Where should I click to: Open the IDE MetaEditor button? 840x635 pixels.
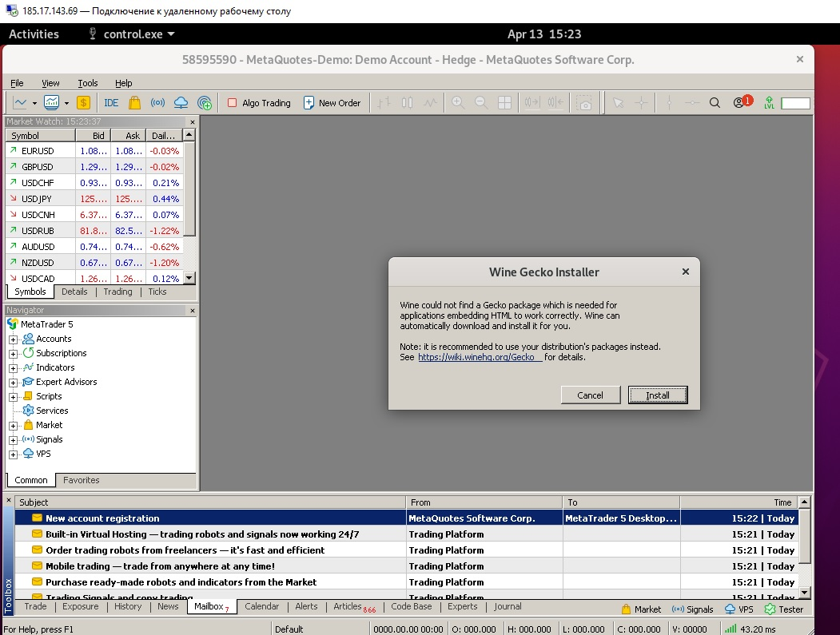111,102
